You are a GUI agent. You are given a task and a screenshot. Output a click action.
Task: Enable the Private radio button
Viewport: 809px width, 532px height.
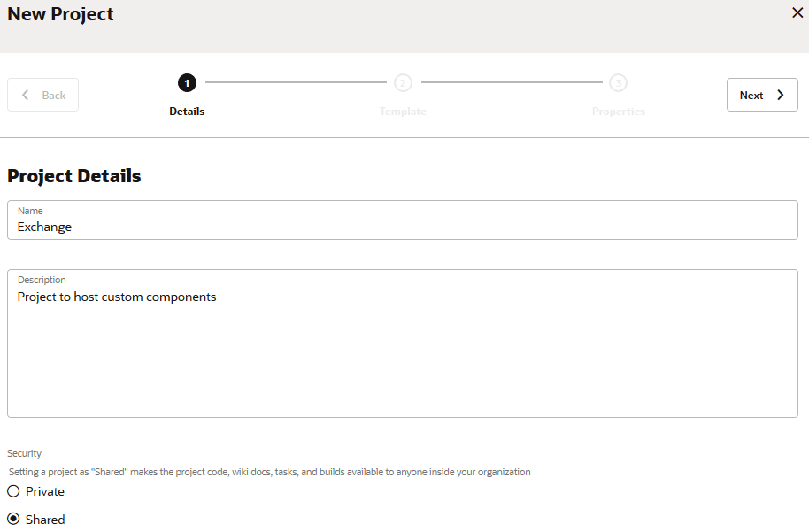tap(13, 490)
